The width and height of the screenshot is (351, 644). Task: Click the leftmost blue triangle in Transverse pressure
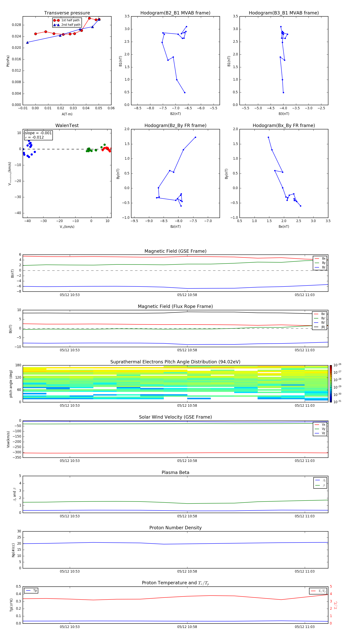tap(27, 43)
